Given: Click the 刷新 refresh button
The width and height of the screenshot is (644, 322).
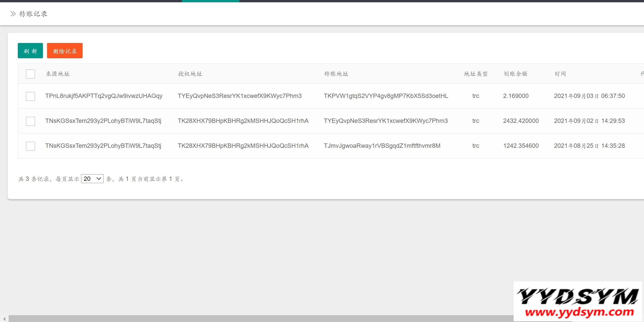Looking at the screenshot, I should tap(30, 51).
